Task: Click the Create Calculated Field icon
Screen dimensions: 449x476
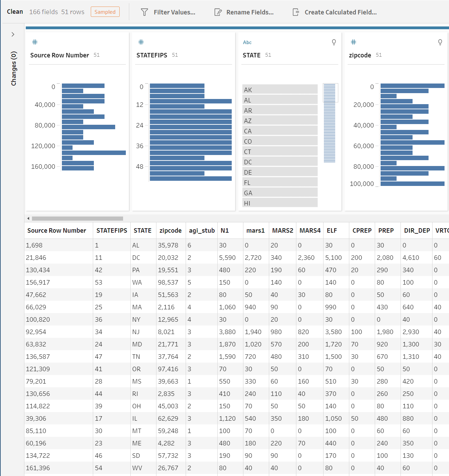Action: coord(296,12)
